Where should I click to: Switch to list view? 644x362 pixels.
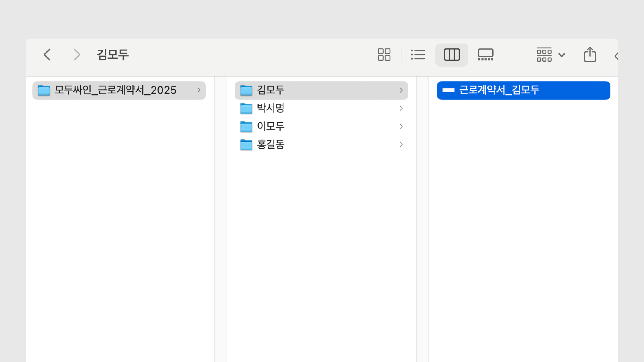[x=418, y=55]
